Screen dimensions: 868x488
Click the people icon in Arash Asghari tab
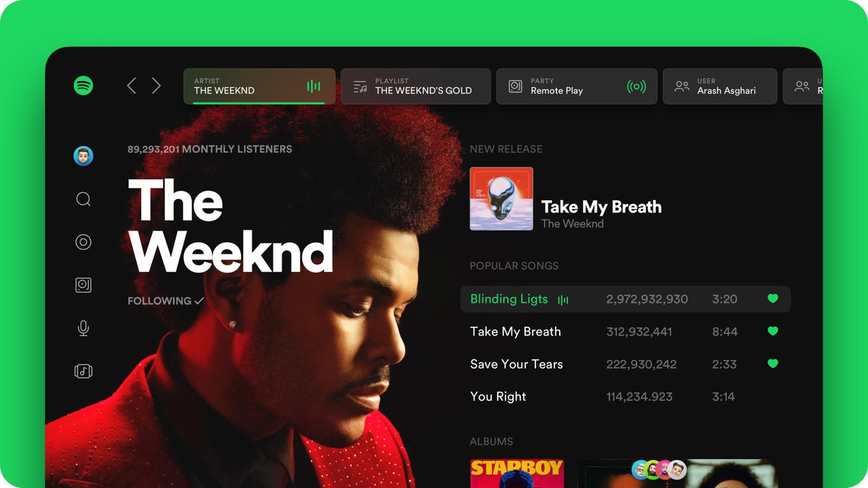coord(681,87)
